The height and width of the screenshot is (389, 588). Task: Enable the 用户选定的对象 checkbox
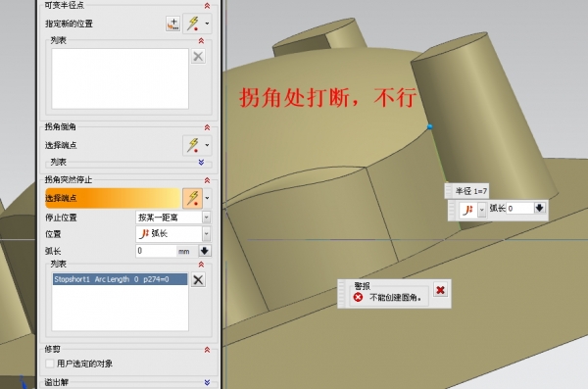50,364
